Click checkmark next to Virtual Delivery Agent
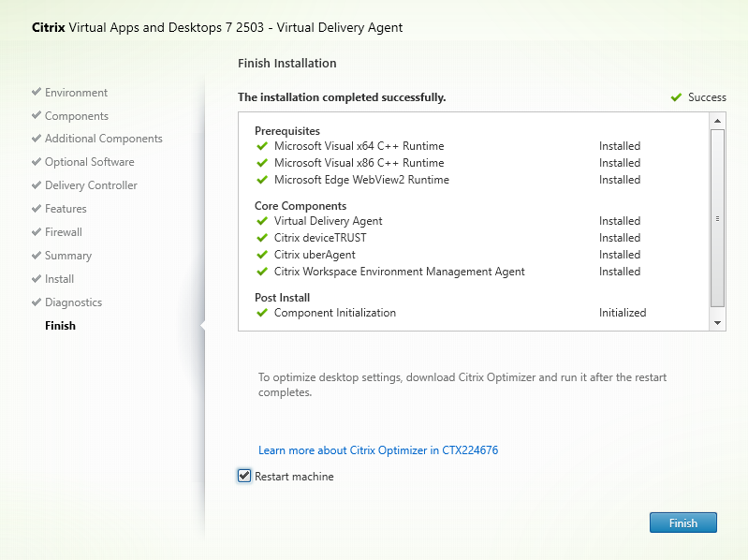The width and height of the screenshot is (748, 560). point(262,221)
